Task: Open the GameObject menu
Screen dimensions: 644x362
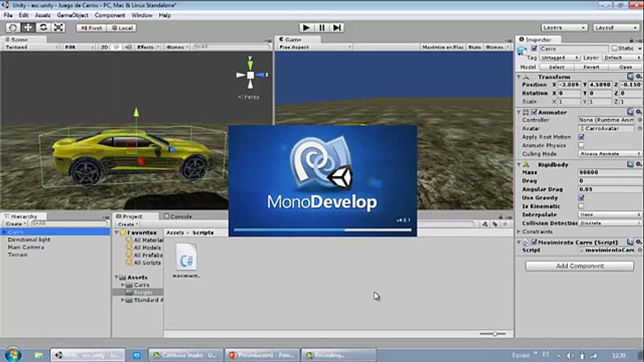Action: (72, 15)
